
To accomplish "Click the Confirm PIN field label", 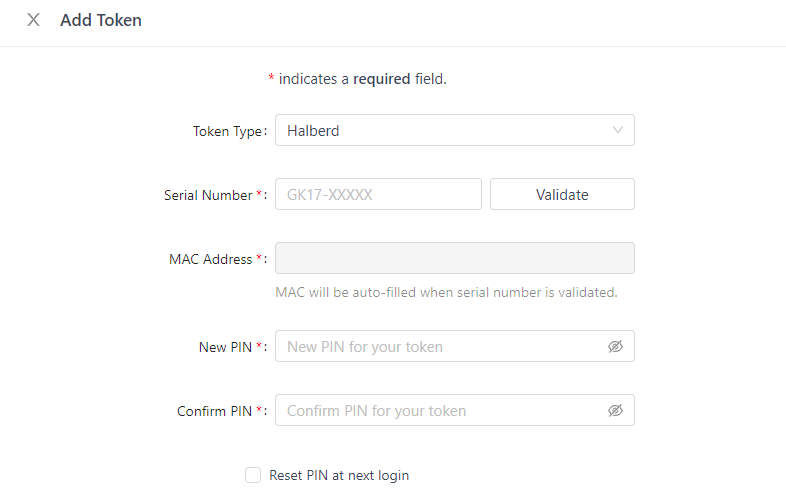I will click(215, 411).
